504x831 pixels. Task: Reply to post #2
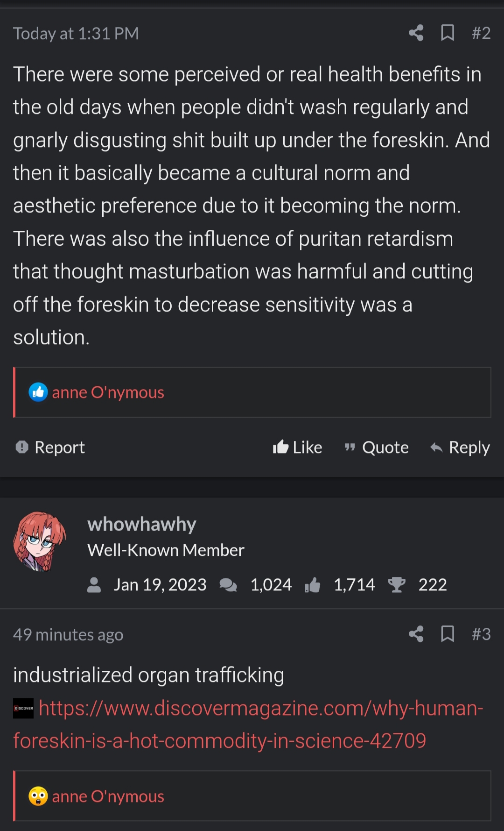(x=460, y=447)
